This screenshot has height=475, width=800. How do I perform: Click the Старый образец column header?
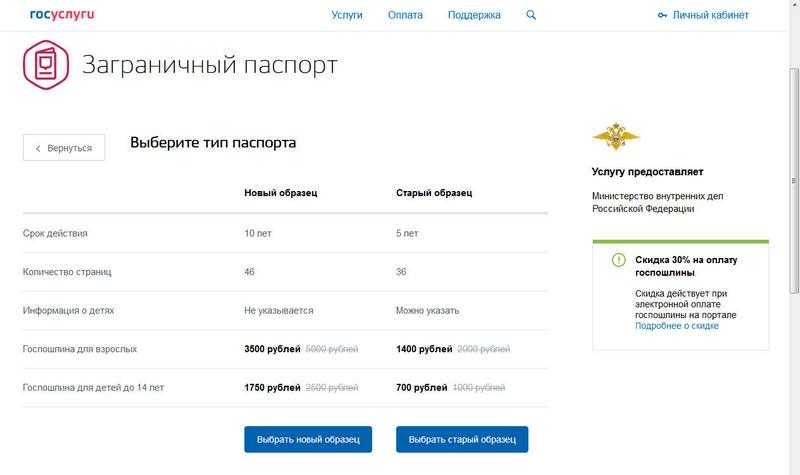[434, 193]
